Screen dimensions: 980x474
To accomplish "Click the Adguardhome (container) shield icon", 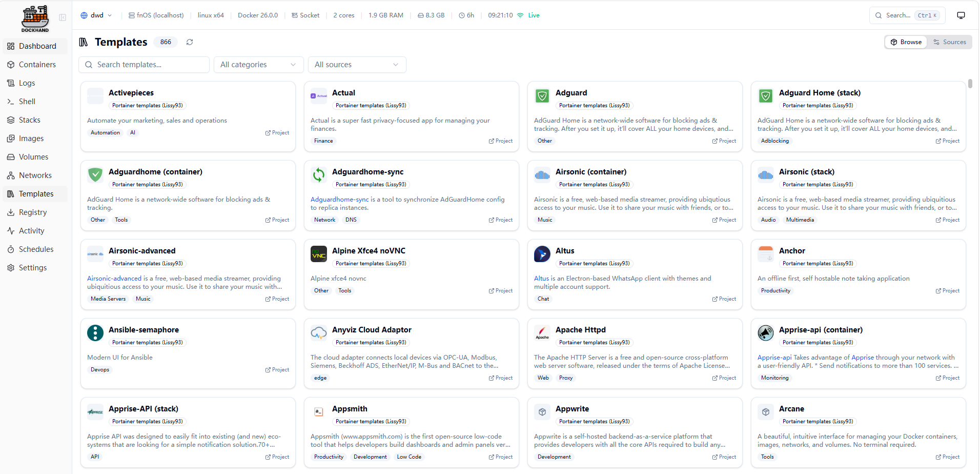I will point(95,175).
